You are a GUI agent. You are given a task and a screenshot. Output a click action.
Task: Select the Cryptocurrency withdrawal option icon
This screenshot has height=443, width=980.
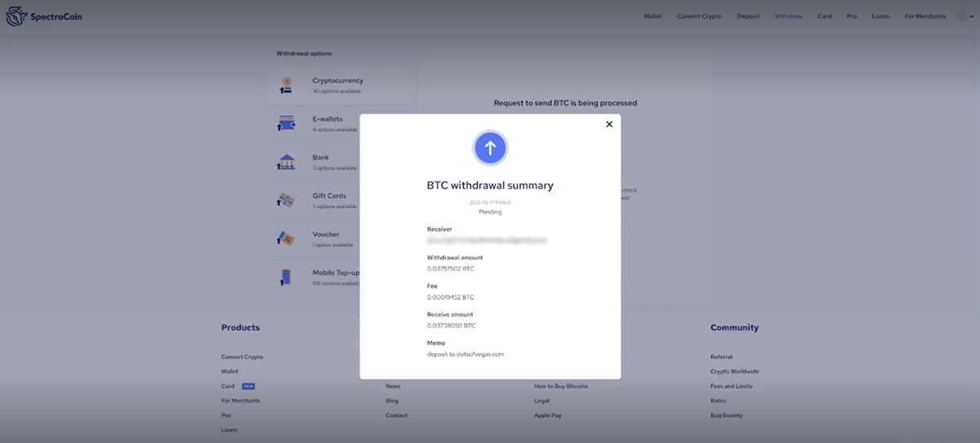[287, 85]
